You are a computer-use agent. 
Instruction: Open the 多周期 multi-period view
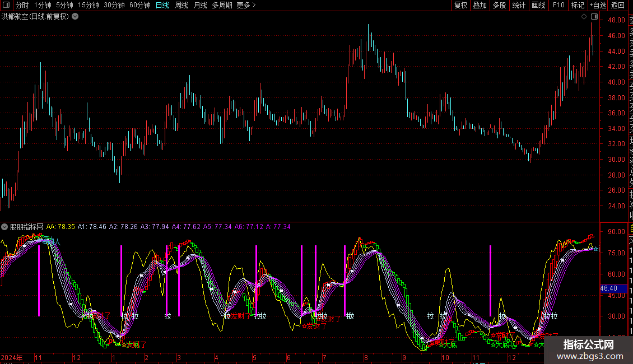click(x=222, y=5)
